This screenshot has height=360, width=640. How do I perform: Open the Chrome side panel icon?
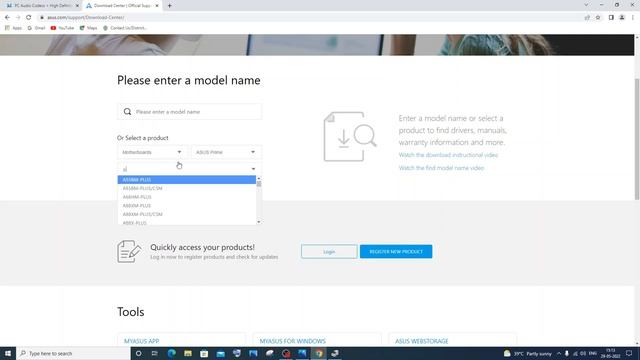(x=611, y=18)
